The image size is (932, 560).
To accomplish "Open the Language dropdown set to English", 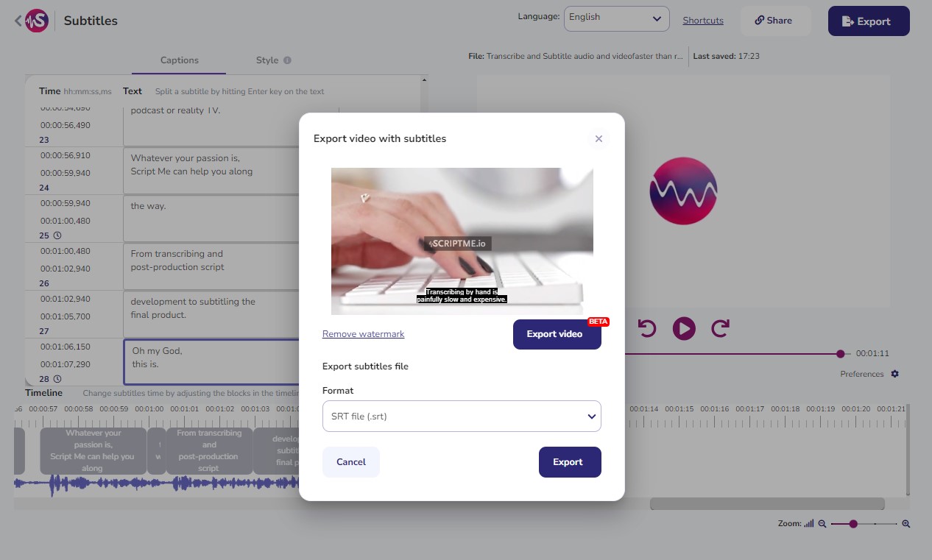I will pos(616,18).
